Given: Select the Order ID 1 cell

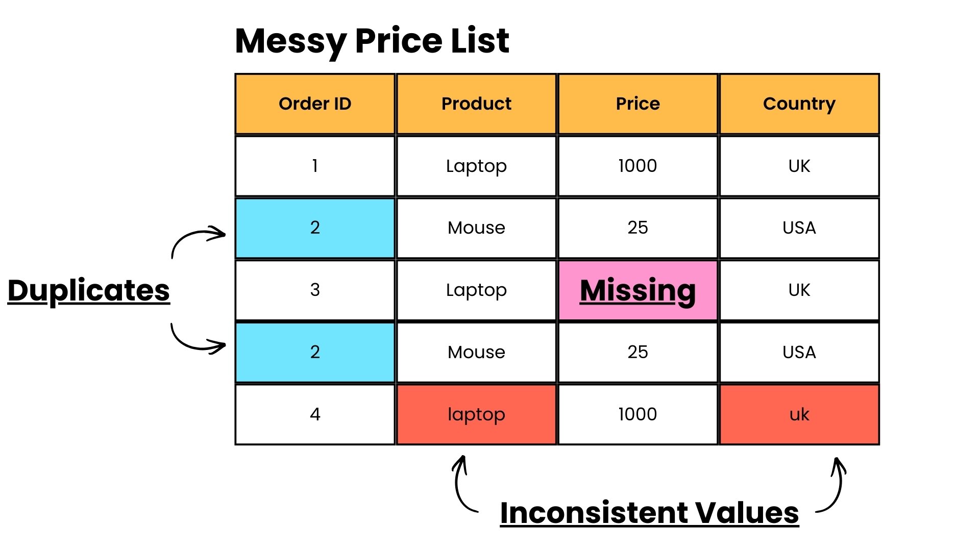Looking at the screenshot, I should 315,166.
